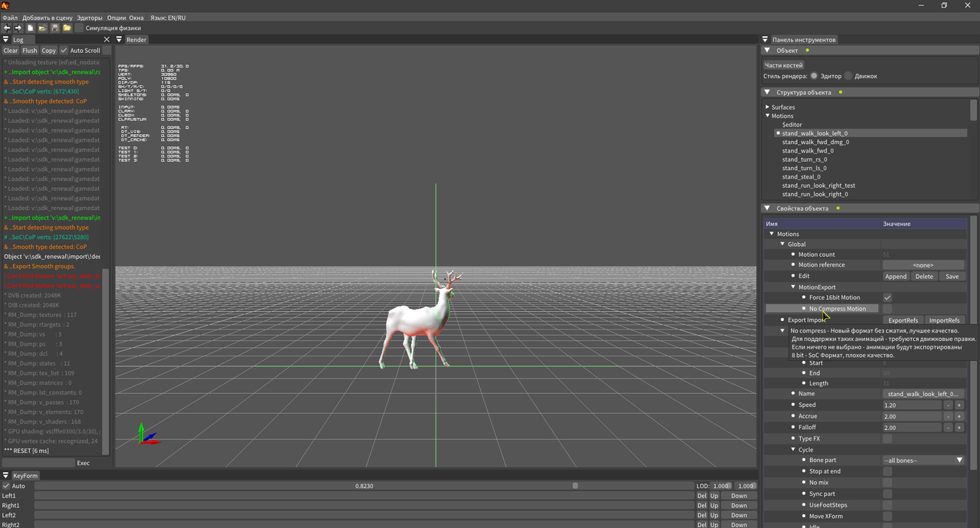Collapse the Объект section header
The height and width of the screenshot is (528, 980).
point(870,51)
